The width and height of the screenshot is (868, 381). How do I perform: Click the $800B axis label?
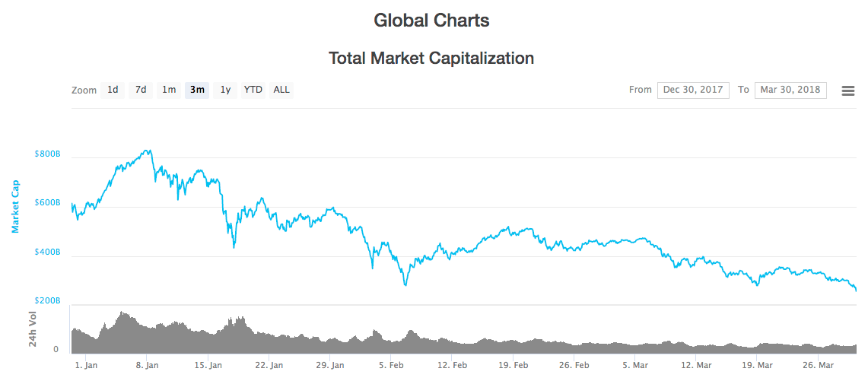pos(49,154)
